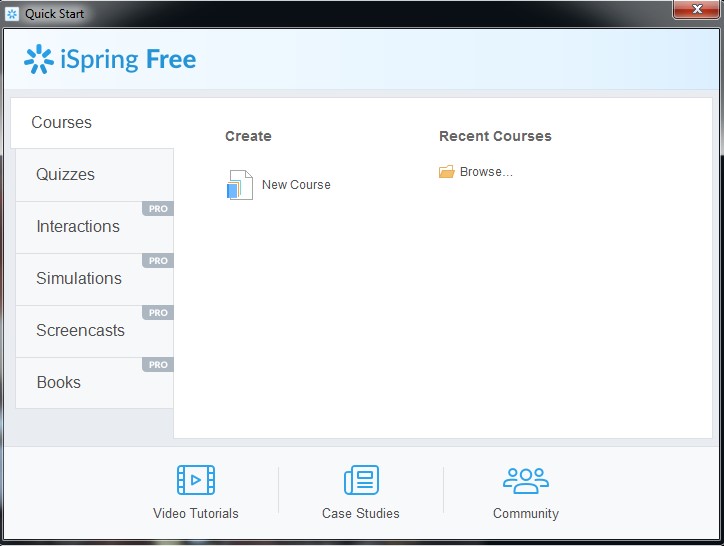Open the Screencasts tab
This screenshot has width=724, height=546.
[x=95, y=331]
